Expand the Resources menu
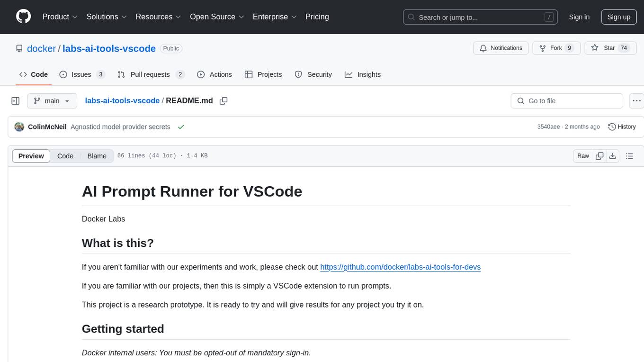This screenshot has width=644, height=362. click(159, 17)
